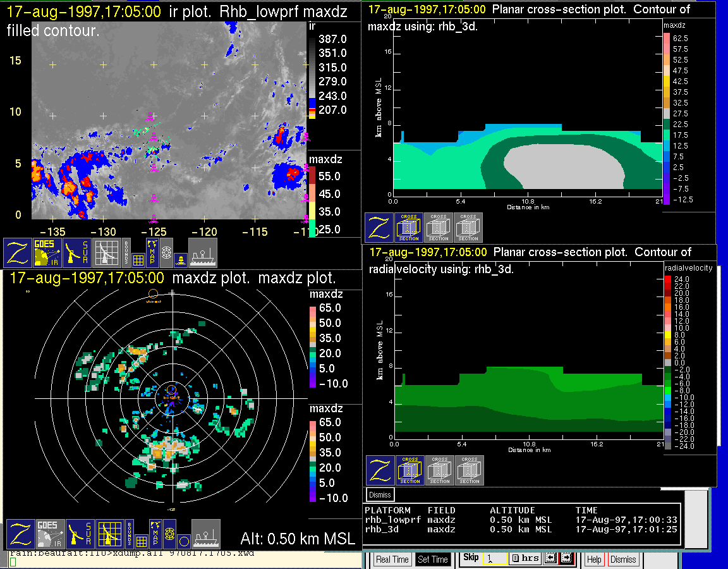Click the Z icon in the IR plot toolbar

pos(19,253)
